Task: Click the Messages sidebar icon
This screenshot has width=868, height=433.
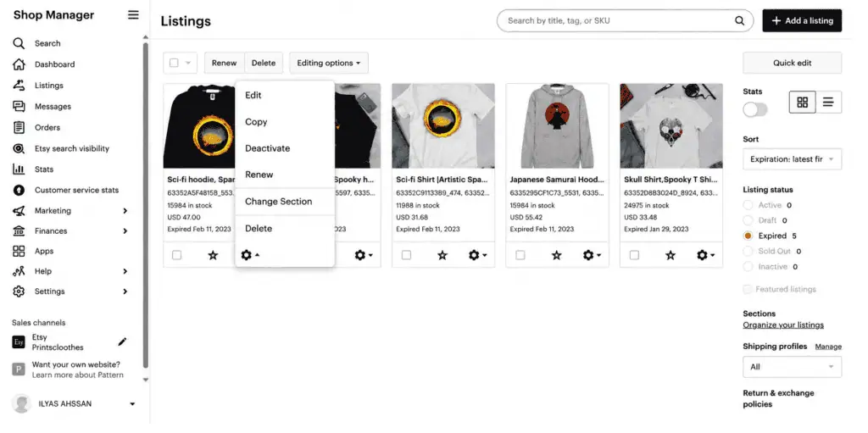Action: 19,106
